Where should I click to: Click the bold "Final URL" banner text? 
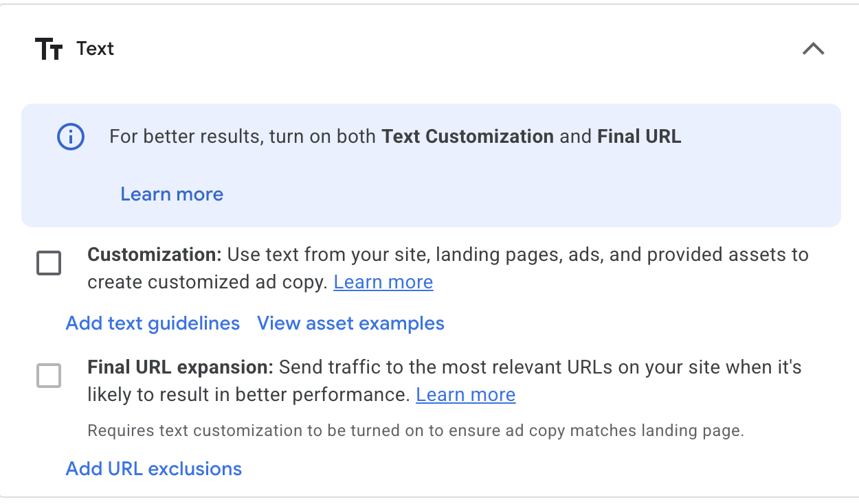coord(639,137)
